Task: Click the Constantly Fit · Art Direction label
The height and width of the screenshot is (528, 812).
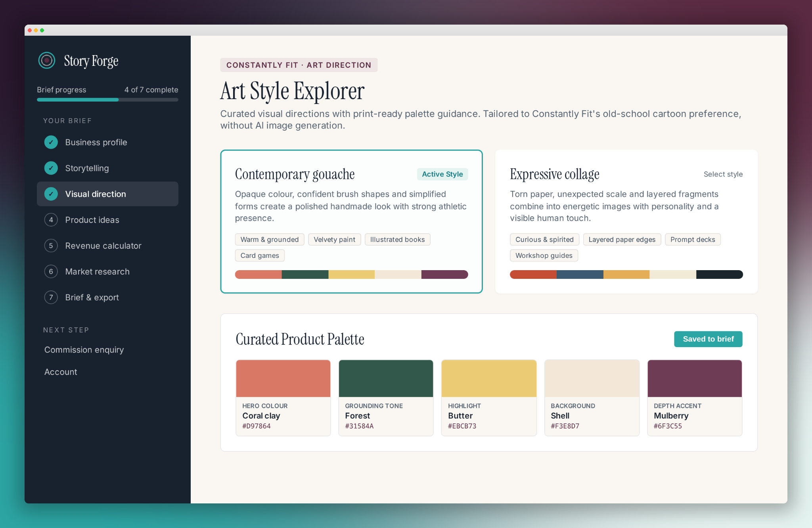Action: (x=299, y=65)
